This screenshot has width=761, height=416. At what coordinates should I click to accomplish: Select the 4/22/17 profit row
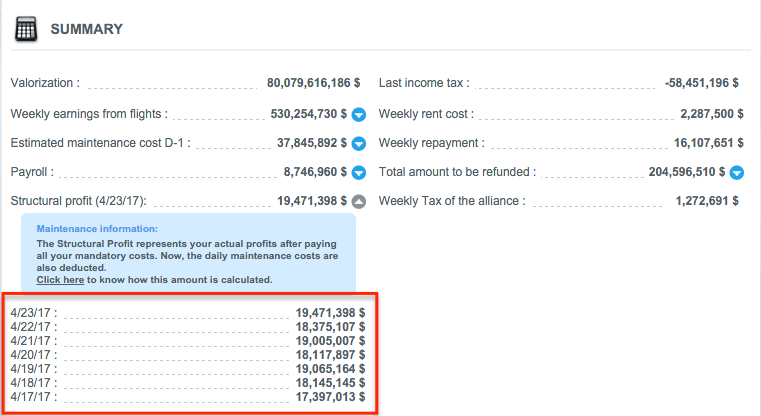point(188,327)
